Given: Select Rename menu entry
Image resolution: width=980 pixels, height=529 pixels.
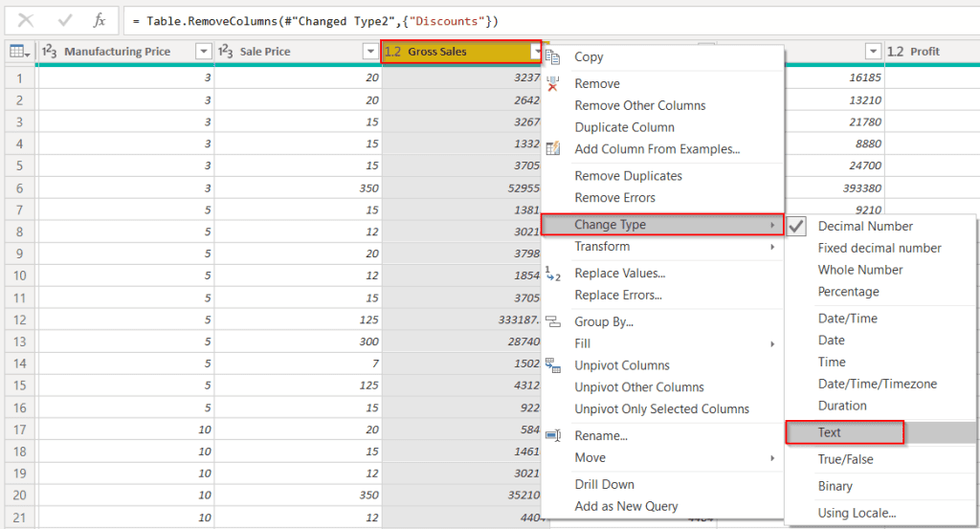Looking at the screenshot, I should (x=601, y=436).
